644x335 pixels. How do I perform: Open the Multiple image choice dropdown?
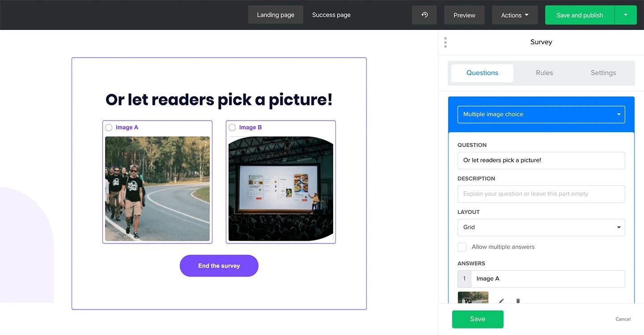point(541,114)
